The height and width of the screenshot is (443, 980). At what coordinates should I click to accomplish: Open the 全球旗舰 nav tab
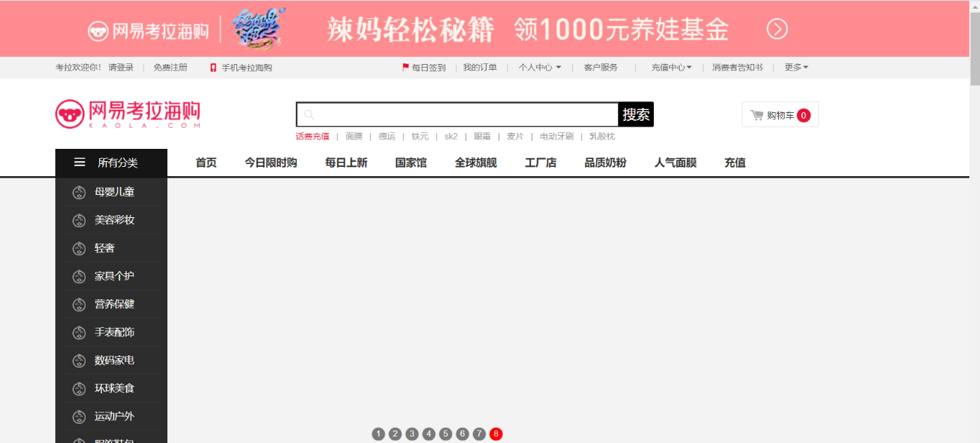[476, 163]
